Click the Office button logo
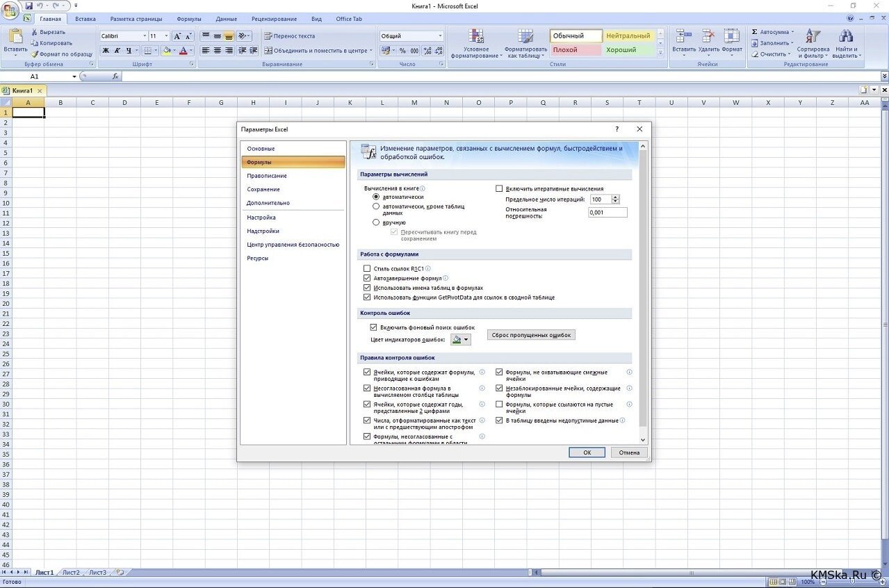 [x=10, y=10]
